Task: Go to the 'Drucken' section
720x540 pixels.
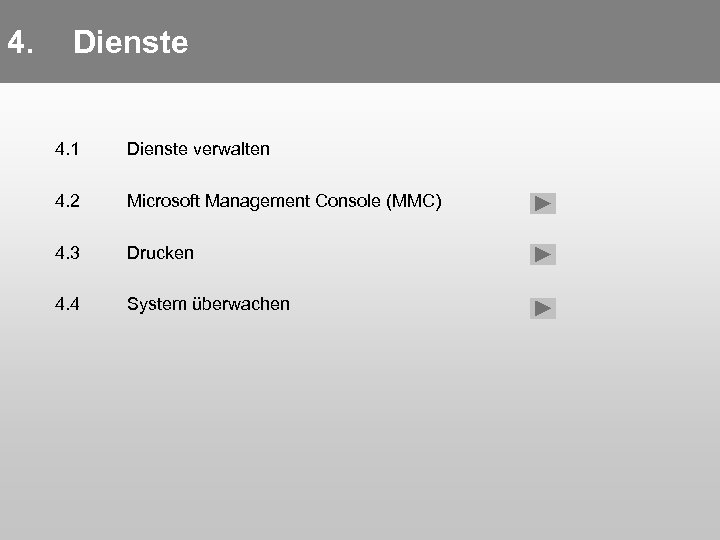Action: [160, 253]
